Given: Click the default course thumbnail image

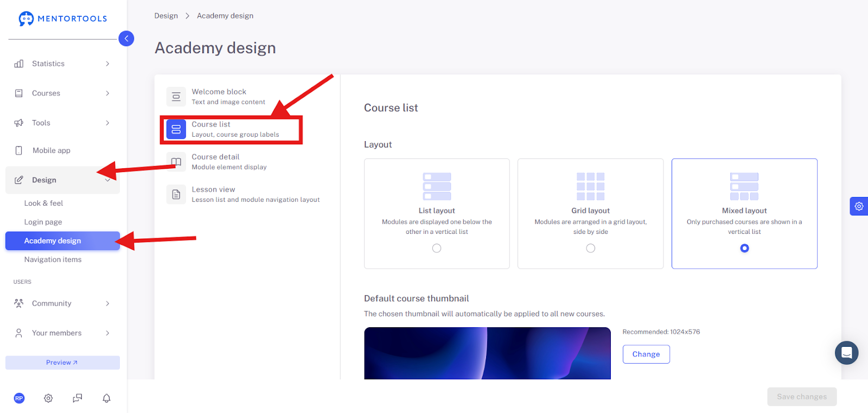Looking at the screenshot, I should click(487, 353).
